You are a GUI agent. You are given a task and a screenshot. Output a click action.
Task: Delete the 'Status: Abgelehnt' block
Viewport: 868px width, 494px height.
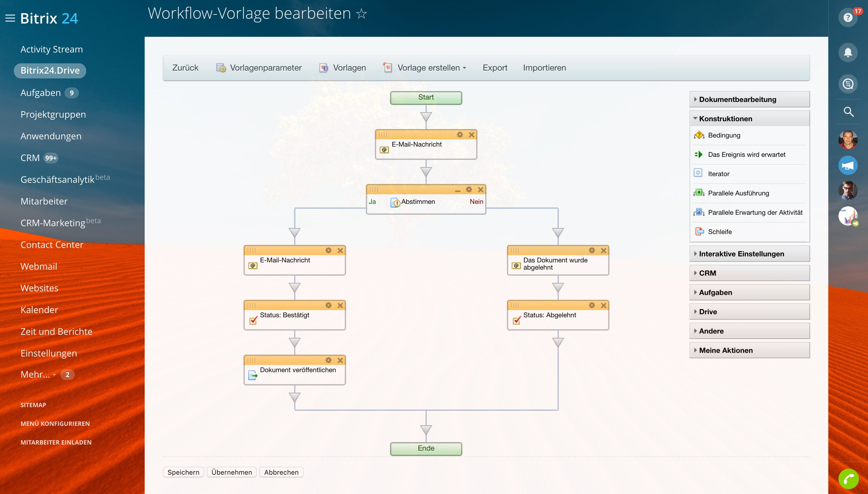click(x=603, y=305)
